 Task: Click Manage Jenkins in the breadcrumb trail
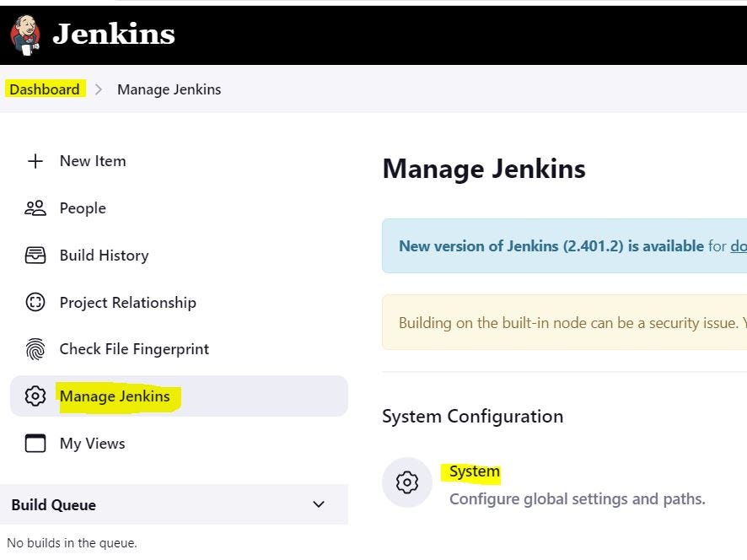(x=169, y=89)
